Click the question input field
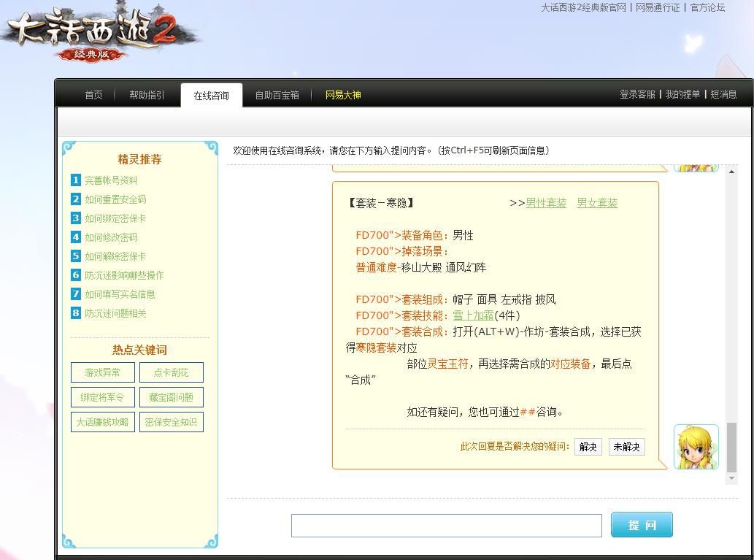Image resolution: width=754 pixels, height=560 pixels. pos(446,524)
